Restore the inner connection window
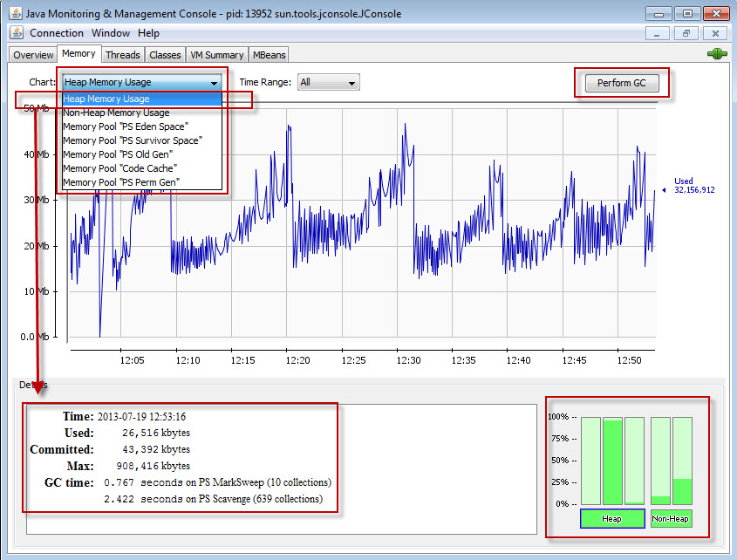 tap(686, 33)
